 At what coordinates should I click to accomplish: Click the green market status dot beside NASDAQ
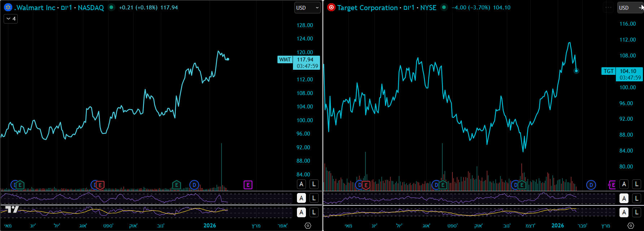pos(111,7)
